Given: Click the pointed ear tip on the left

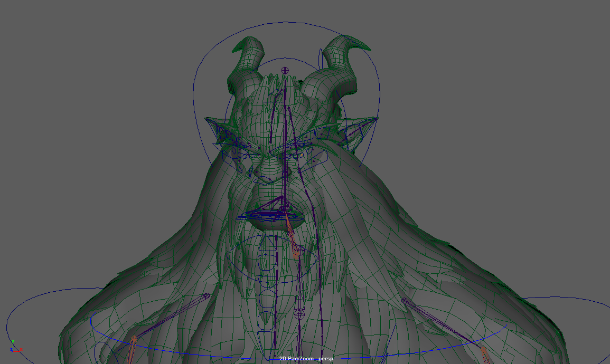Looking at the screenshot, I should pyautogui.click(x=210, y=121).
